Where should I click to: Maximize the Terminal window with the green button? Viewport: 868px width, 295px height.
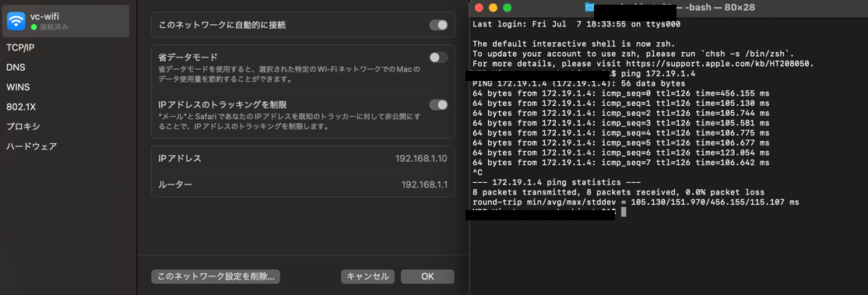507,8
